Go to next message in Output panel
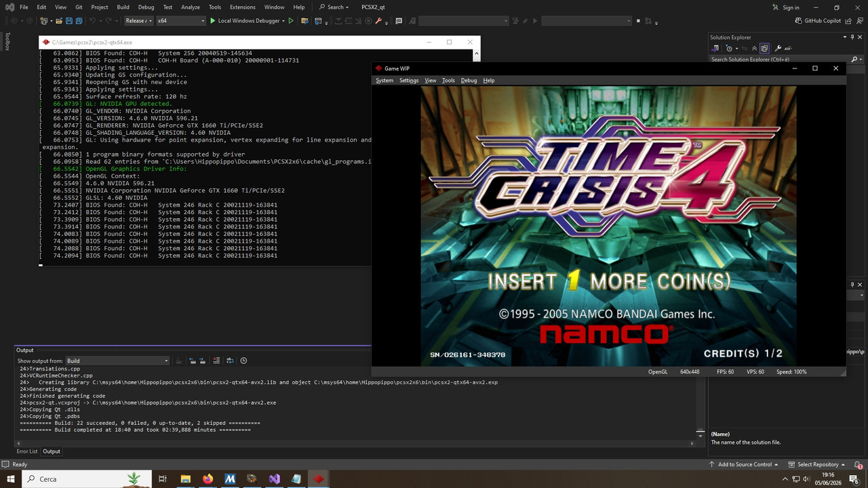The image size is (868, 488). (x=202, y=361)
